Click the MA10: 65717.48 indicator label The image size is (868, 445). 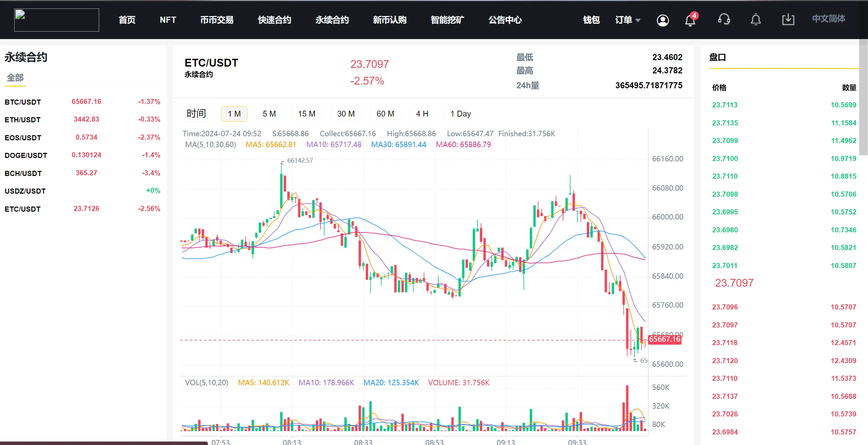pos(333,145)
